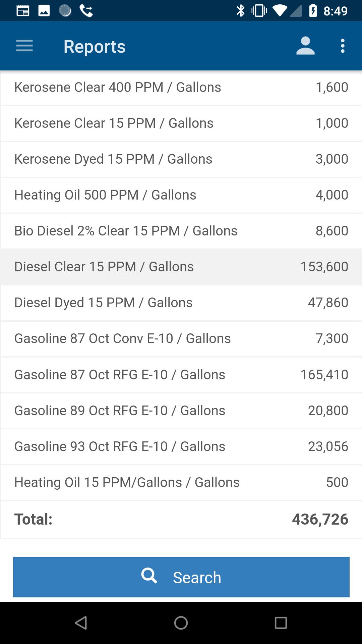The height and width of the screenshot is (644, 362).
Task: Tap the phone call status icon
Action: pyautogui.click(x=86, y=11)
